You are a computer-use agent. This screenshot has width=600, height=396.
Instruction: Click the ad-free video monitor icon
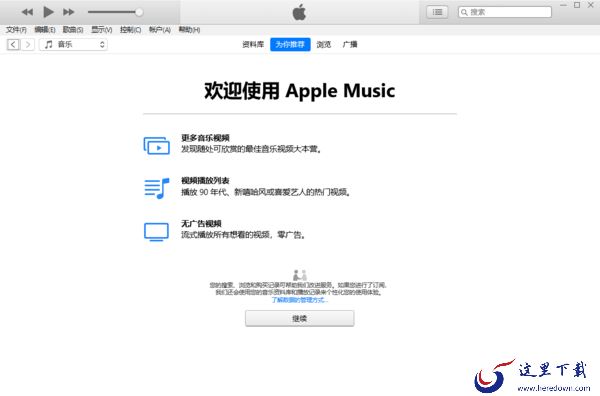coord(157,232)
